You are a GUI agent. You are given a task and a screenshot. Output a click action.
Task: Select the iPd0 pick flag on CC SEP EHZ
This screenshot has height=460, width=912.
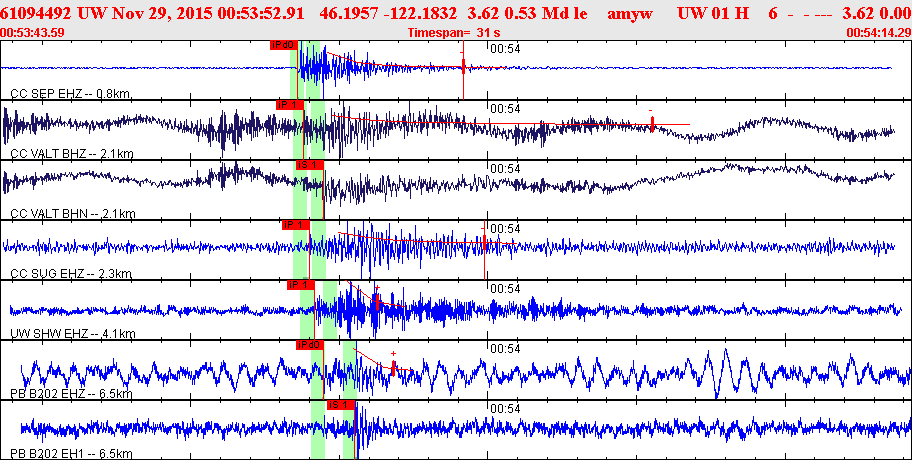coord(283,45)
